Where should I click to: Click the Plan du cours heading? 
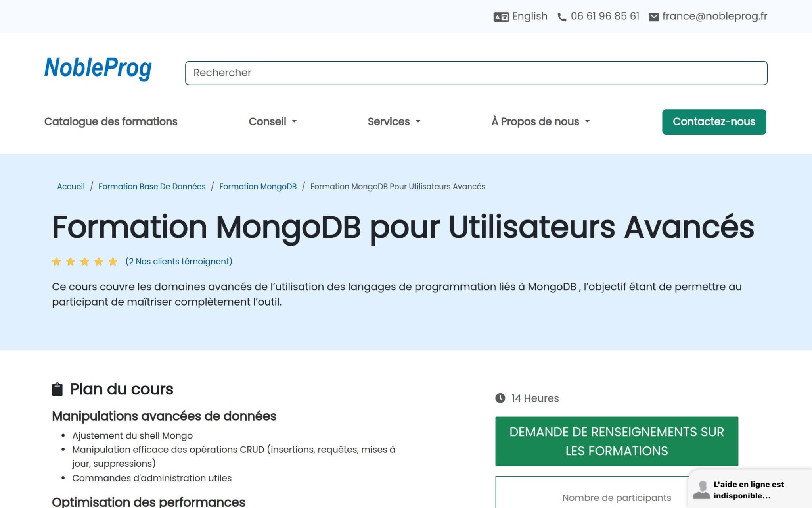pos(121,389)
